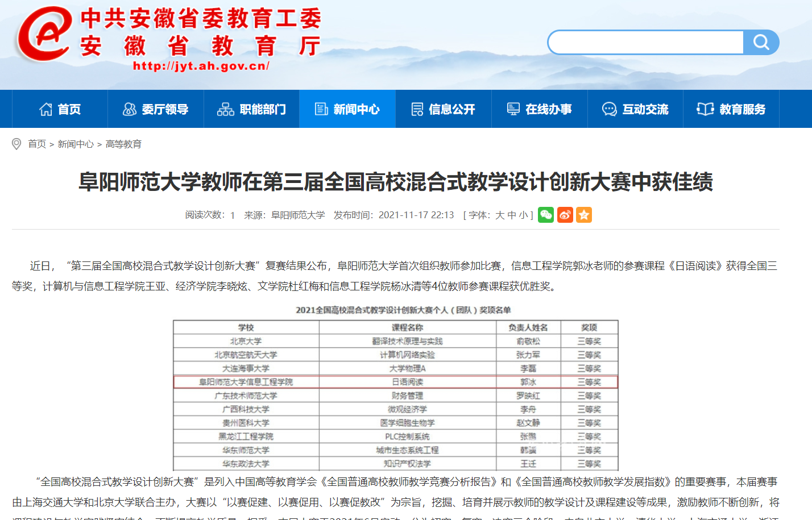Share article via WeChat icon
This screenshot has width=812, height=520.
[x=546, y=215]
